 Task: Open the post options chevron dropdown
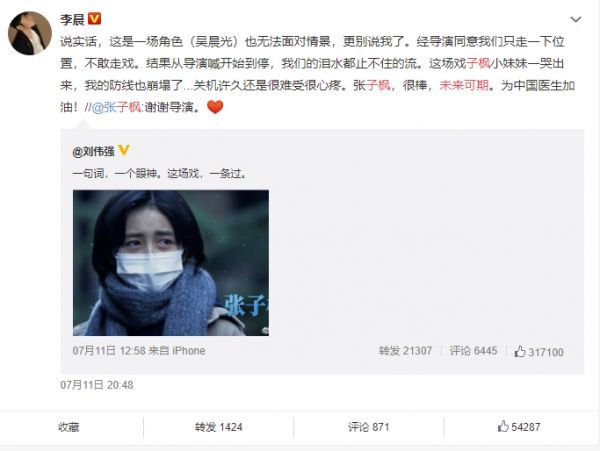coord(576,20)
